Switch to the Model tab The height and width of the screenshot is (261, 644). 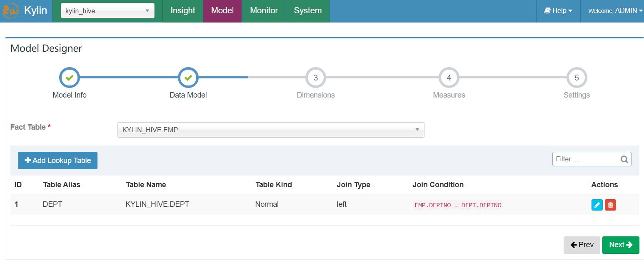click(x=222, y=11)
